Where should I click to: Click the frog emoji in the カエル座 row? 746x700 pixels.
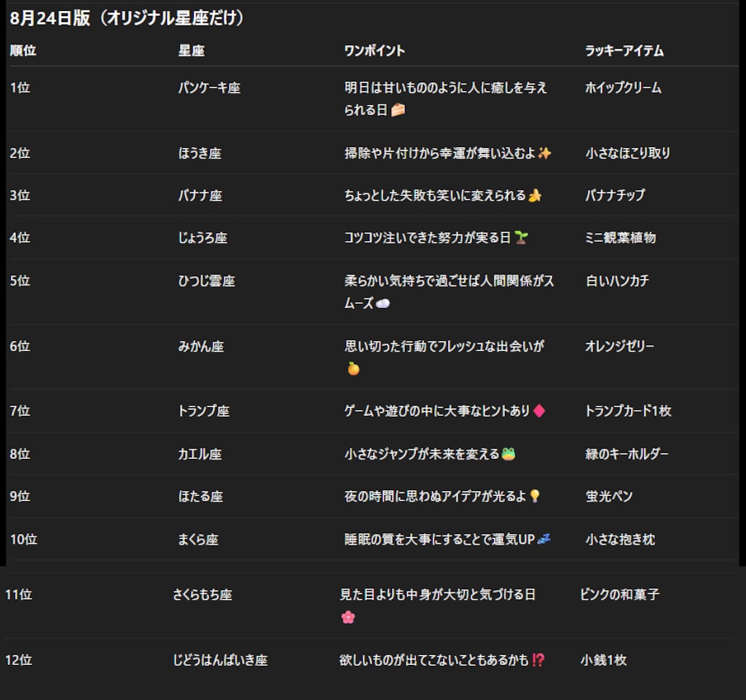tap(508, 454)
